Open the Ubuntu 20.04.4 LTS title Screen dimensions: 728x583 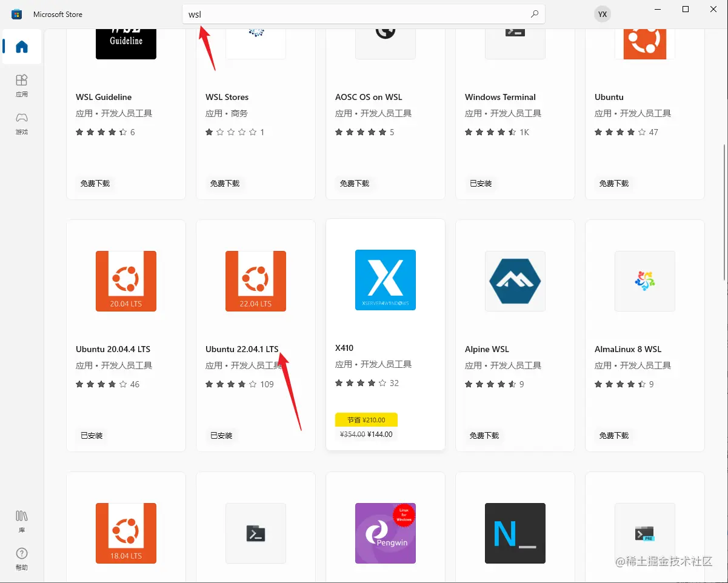click(x=113, y=349)
